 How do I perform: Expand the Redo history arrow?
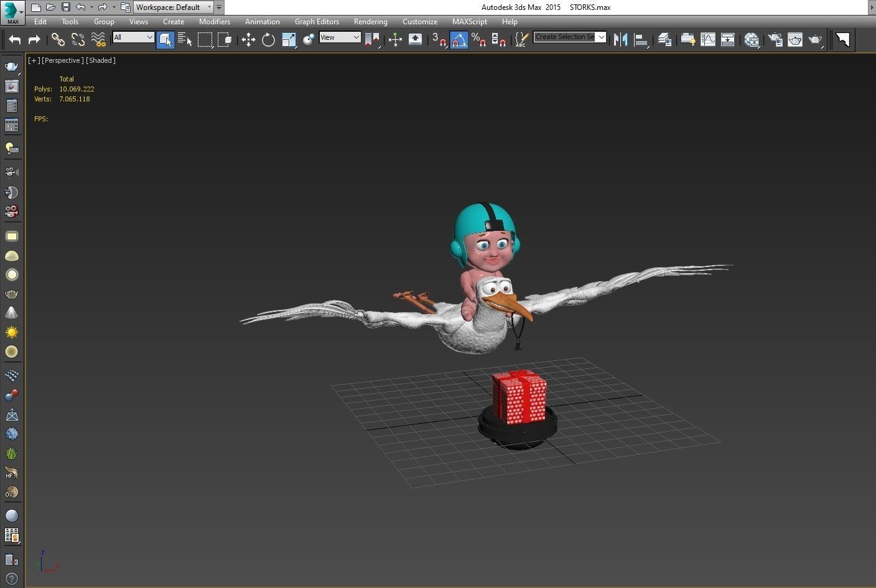point(114,7)
